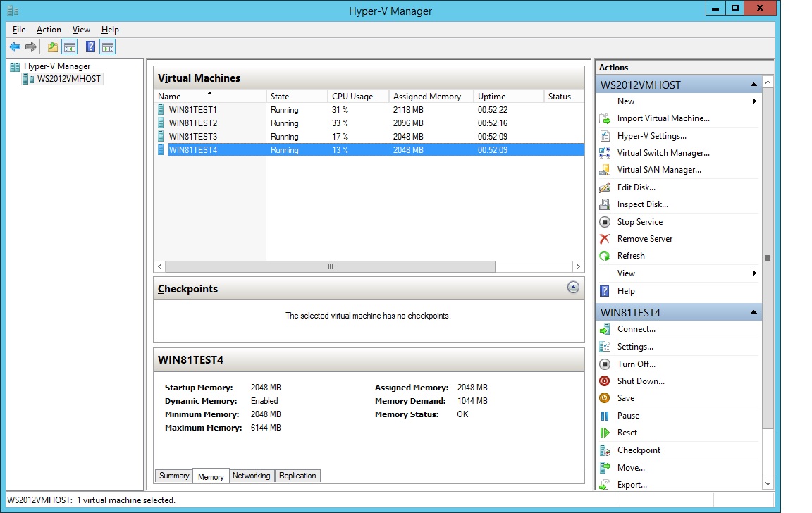Screen dimensions: 812x513
Task: Click the back navigation arrow in toolbar
Action: [15, 47]
